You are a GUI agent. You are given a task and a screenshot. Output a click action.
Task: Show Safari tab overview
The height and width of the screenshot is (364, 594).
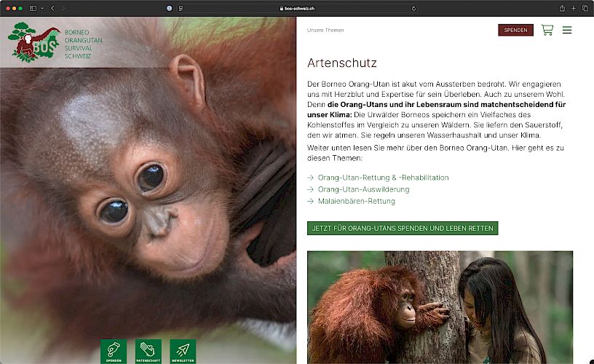click(x=585, y=8)
